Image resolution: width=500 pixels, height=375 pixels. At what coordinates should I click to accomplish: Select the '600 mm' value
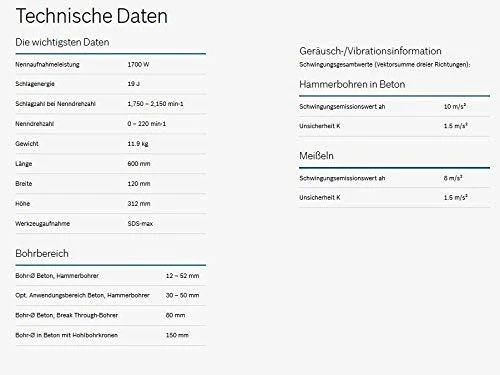point(139,164)
